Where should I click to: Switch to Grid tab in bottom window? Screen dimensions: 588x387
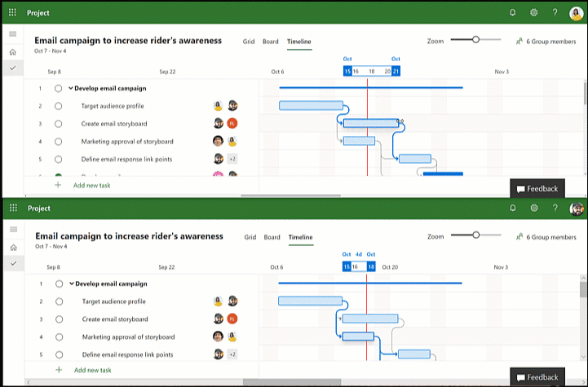[250, 237]
